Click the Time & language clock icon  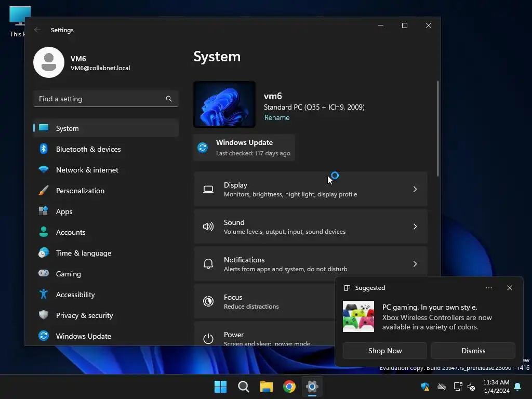[44, 253]
